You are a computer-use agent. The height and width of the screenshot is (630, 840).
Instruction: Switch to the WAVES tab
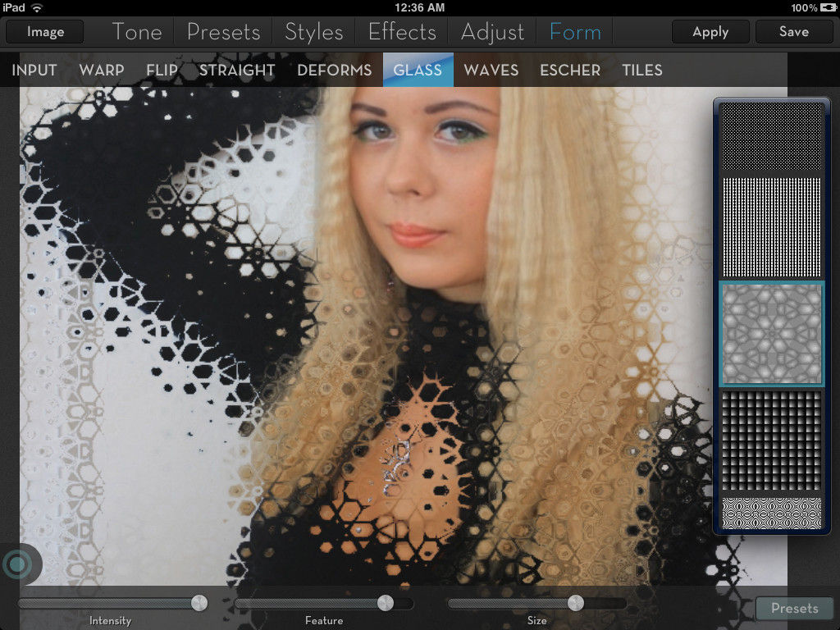coord(491,70)
